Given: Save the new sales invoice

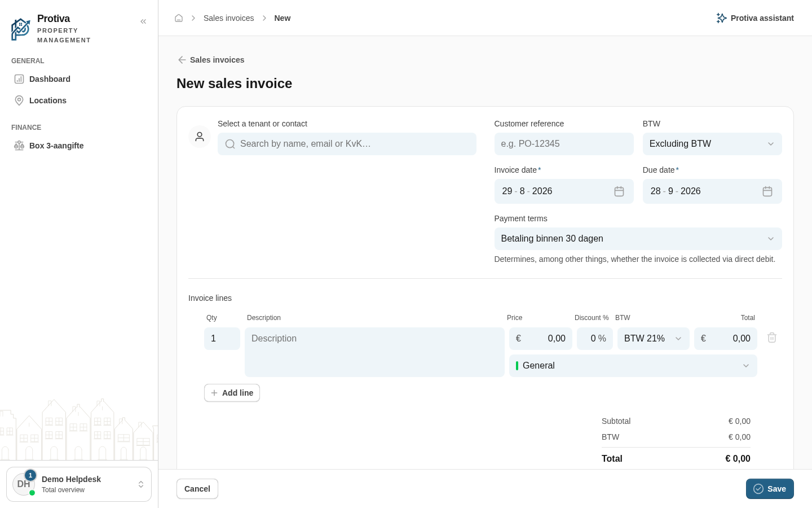Looking at the screenshot, I should point(770,489).
